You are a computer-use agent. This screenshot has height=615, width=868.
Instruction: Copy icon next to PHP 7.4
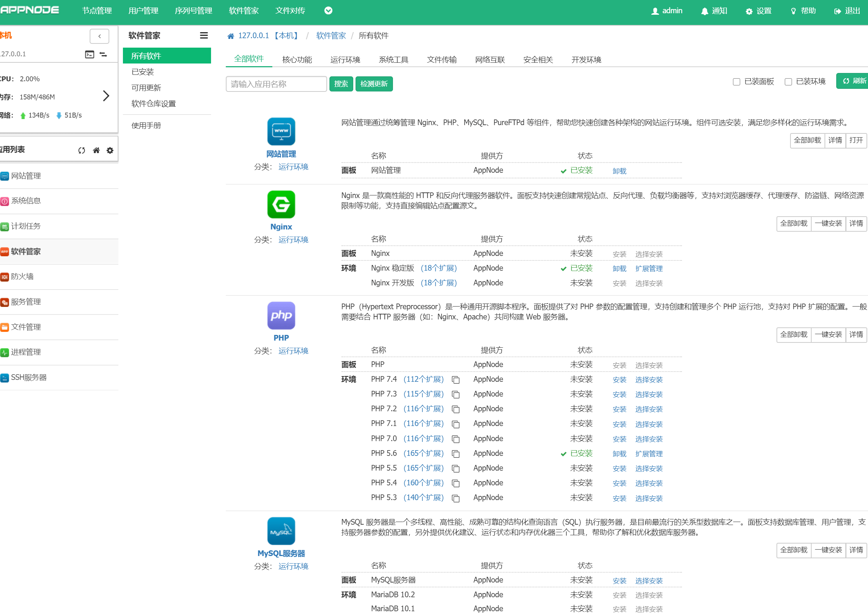click(456, 380)
